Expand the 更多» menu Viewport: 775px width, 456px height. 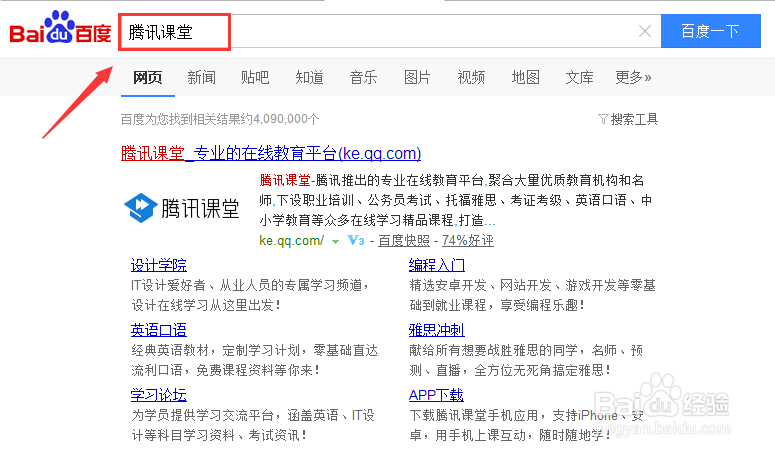pos(634,78)
